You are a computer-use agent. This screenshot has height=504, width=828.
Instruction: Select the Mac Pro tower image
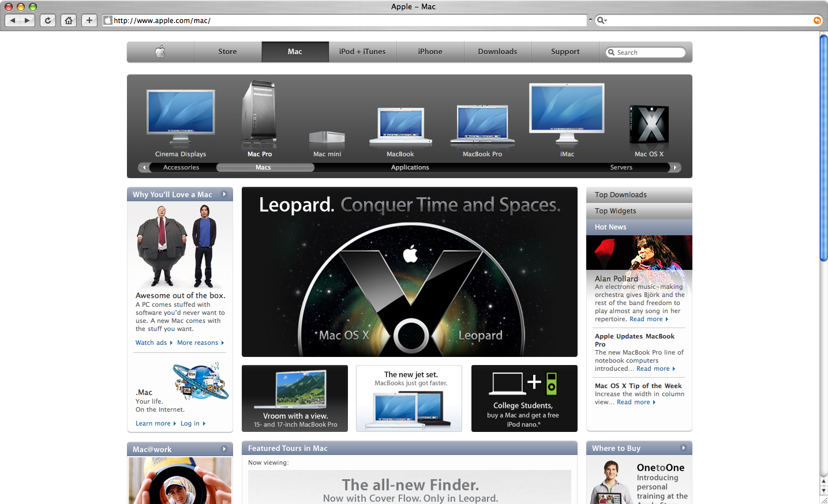[259, 112]
